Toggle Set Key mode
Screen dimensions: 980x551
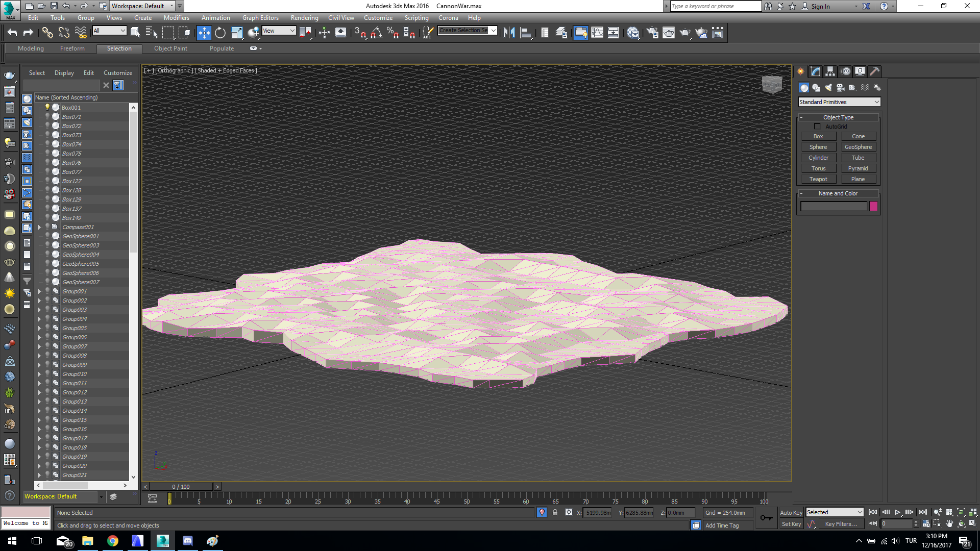(x=791, y=524)
